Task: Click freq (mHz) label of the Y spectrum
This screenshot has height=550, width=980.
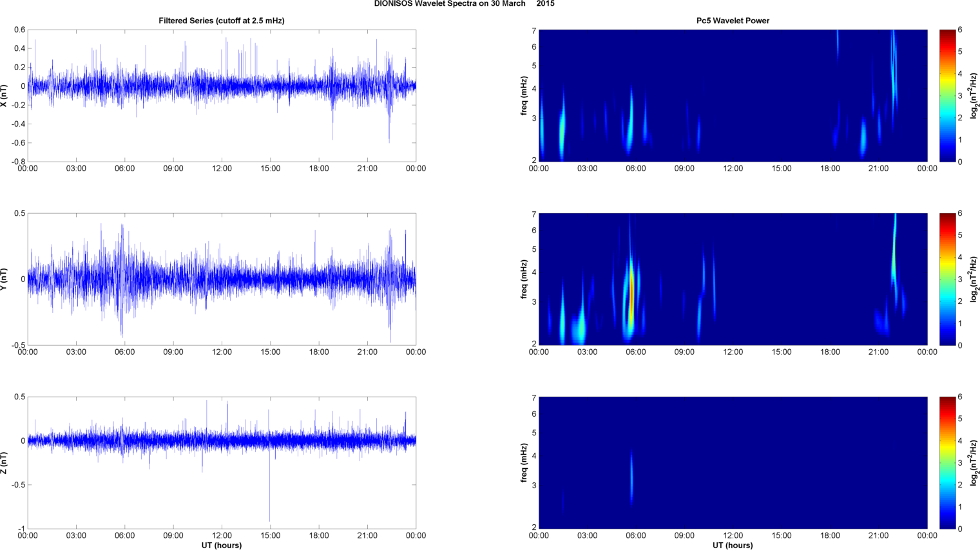Action: tap(524, 279)
